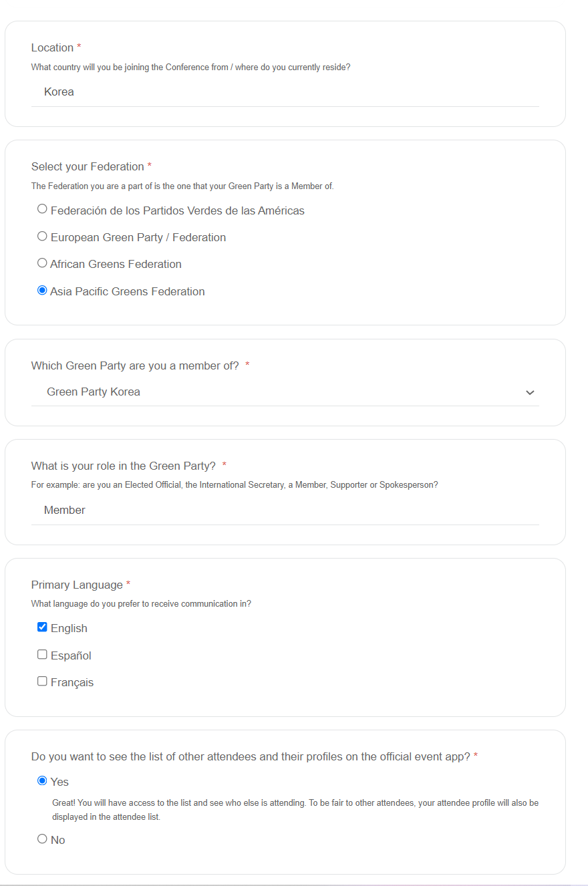Check the Français language checkbox
Image resolution: width=588 pixels, height=886 pixels.
coord(42,682)
